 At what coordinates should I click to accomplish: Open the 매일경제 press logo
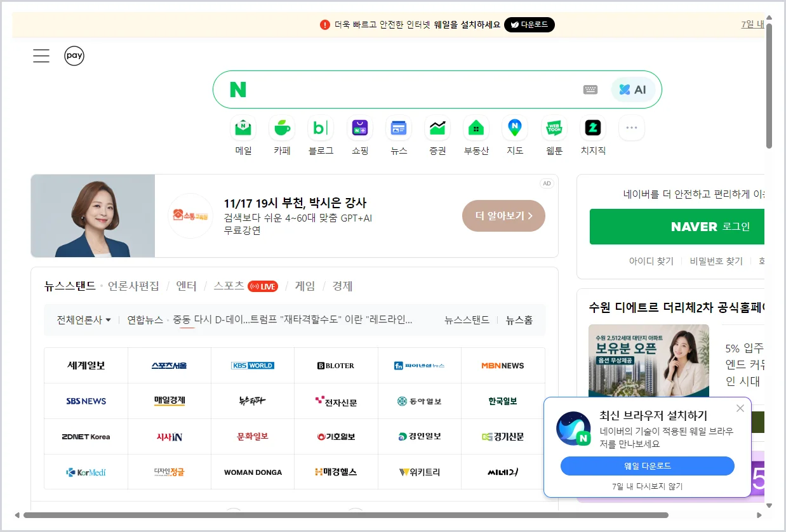(x=170, y=401)
